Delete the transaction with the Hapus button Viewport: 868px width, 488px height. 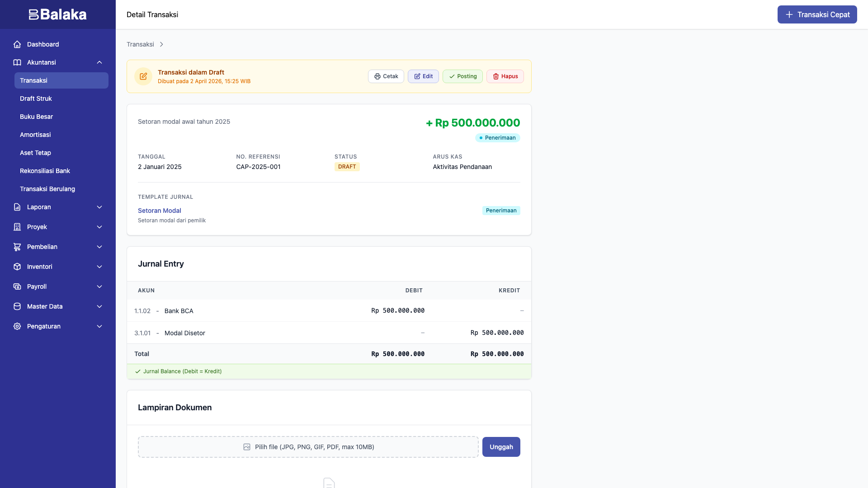click(505, 76)
